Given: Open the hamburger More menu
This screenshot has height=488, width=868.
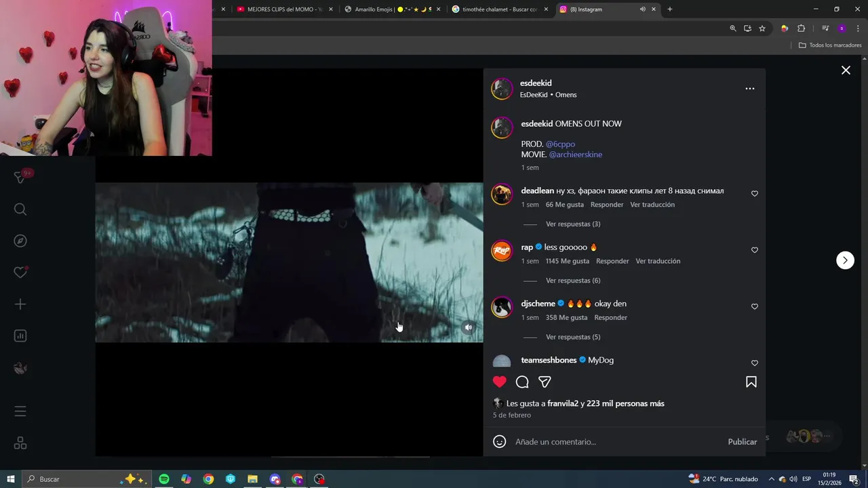Looking at the screenshot, I should pos(20,411).
